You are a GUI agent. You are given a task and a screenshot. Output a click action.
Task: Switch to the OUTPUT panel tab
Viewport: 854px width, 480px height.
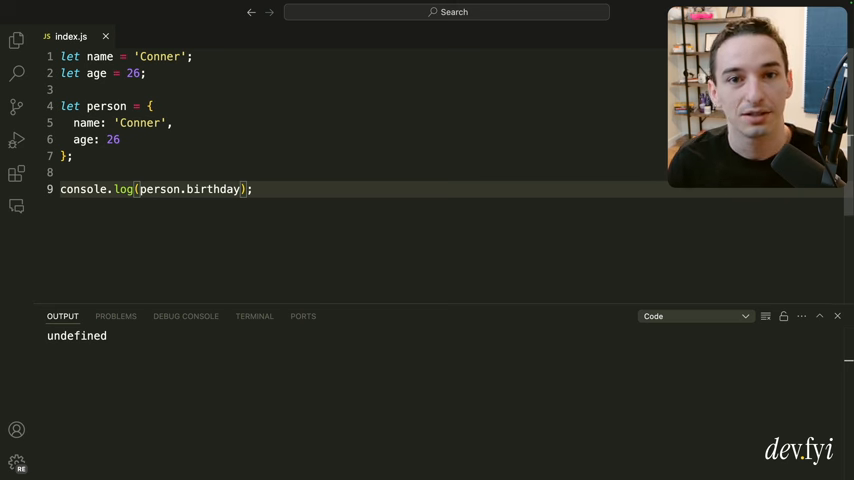(x=63, y=316)
